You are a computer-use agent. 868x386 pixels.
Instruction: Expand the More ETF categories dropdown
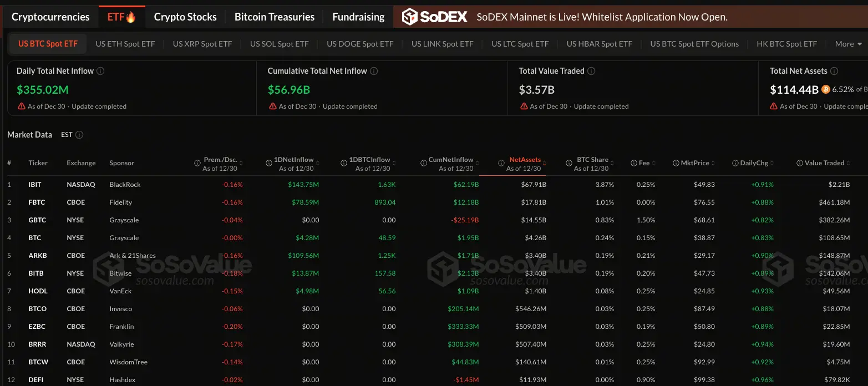tap(849, 44)
